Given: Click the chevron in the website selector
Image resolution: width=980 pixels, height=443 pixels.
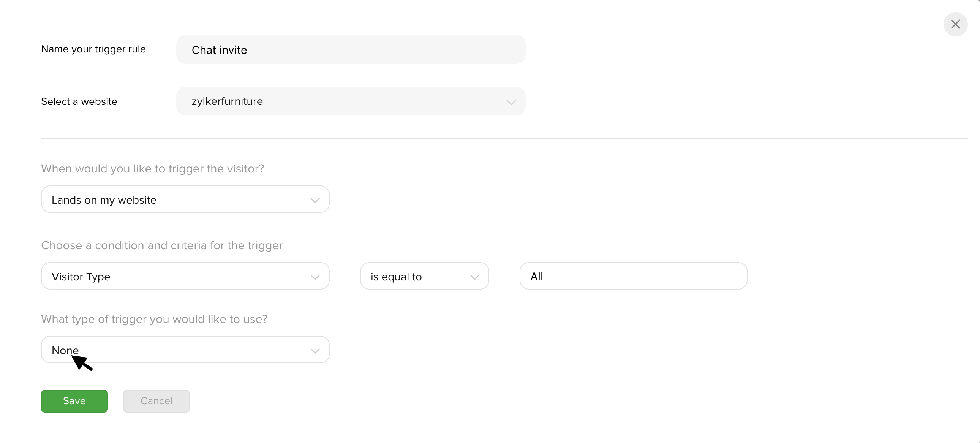Looking at the screenshot, I should [511, 102].
